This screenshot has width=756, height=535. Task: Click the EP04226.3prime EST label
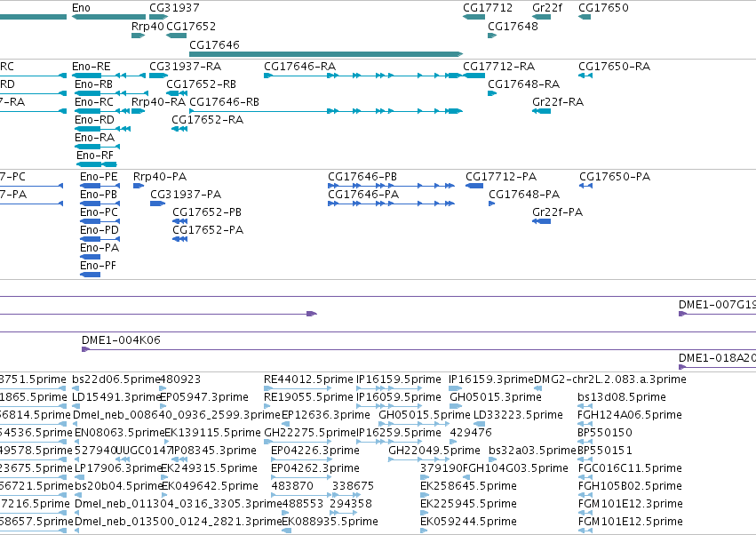pos(315,451)
